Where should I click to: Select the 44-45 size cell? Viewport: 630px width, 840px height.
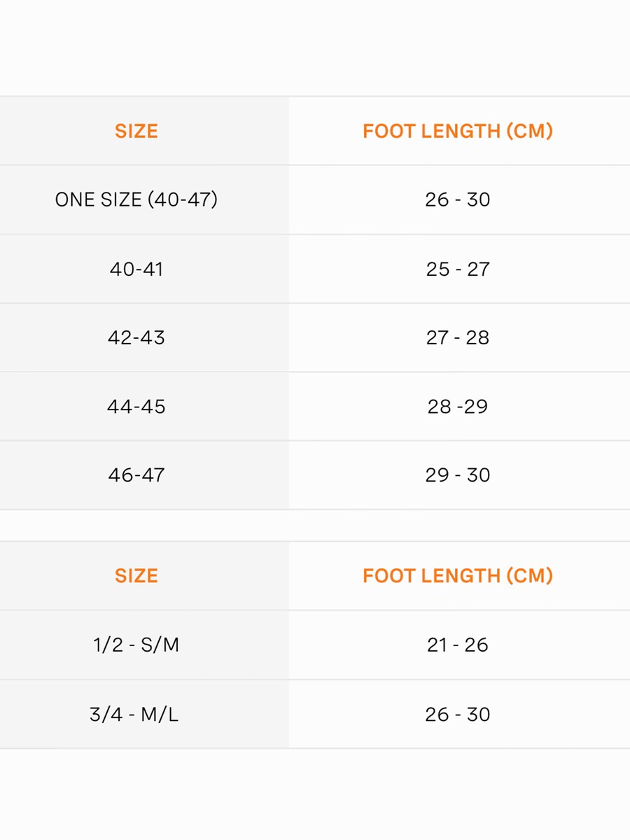(136, 406)
